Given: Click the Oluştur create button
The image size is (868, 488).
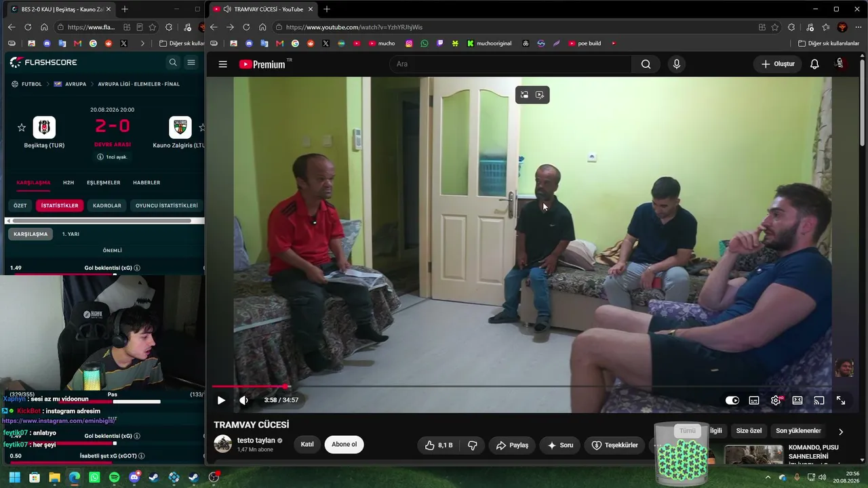Looking at the screenshot, I should (777, 64).
